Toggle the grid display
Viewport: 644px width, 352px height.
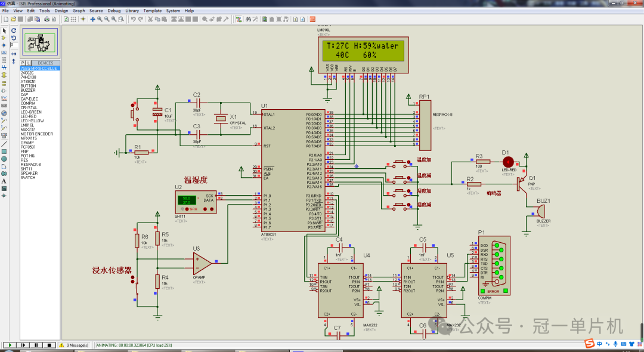[x=73, y=19]
